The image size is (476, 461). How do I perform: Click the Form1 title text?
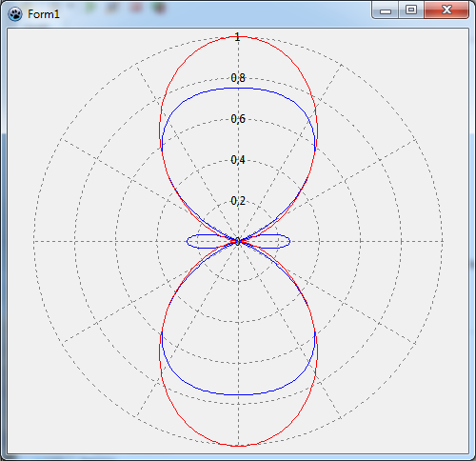44,14
